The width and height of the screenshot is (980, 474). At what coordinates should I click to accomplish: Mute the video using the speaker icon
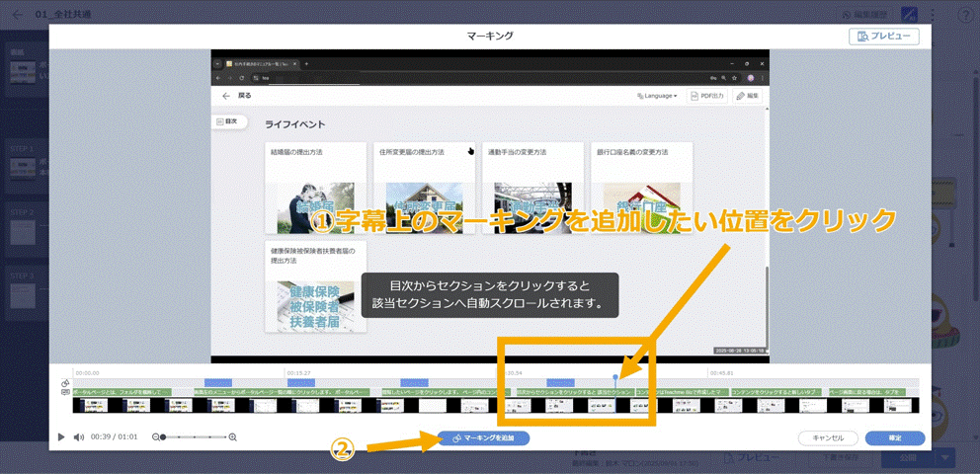click(79, 436)
